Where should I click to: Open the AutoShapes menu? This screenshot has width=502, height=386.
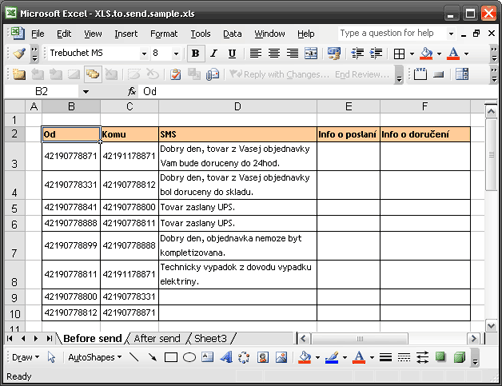[x=95, y=357]
